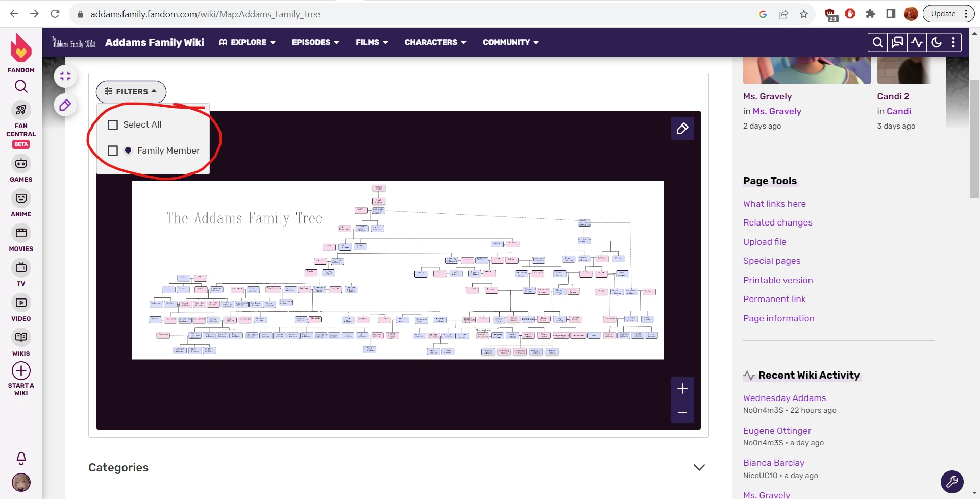Open the Films menu
This screenshot has width=980, height=499.
click(x=372, y=42)
